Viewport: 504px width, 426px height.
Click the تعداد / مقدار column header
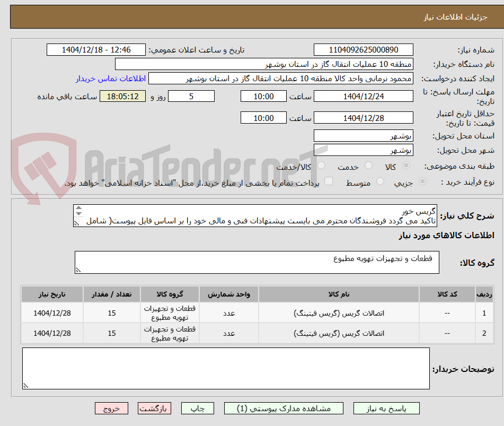click(x=111, y=294)
